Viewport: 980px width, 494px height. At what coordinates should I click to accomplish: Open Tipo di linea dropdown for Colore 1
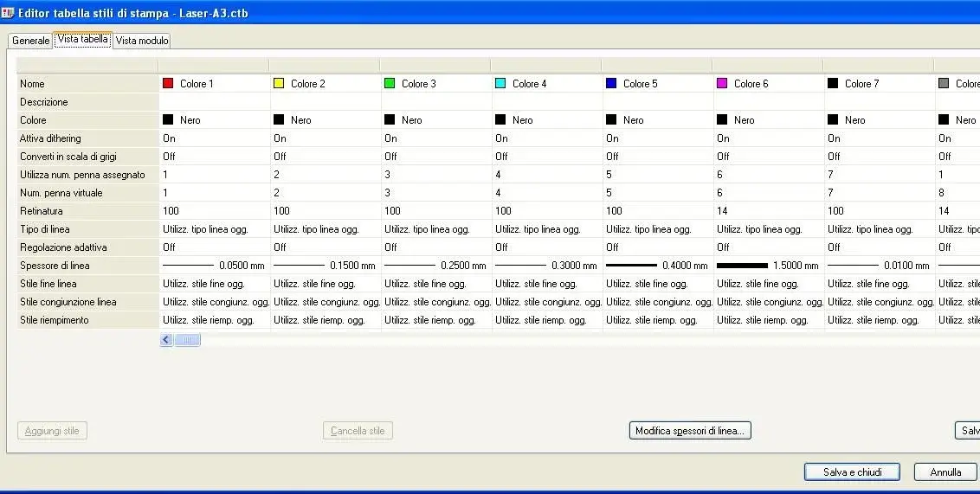coord(215,229)
